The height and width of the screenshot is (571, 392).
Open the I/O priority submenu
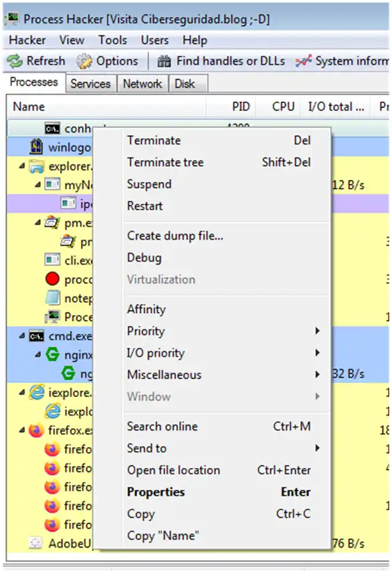tap(226, 353)
